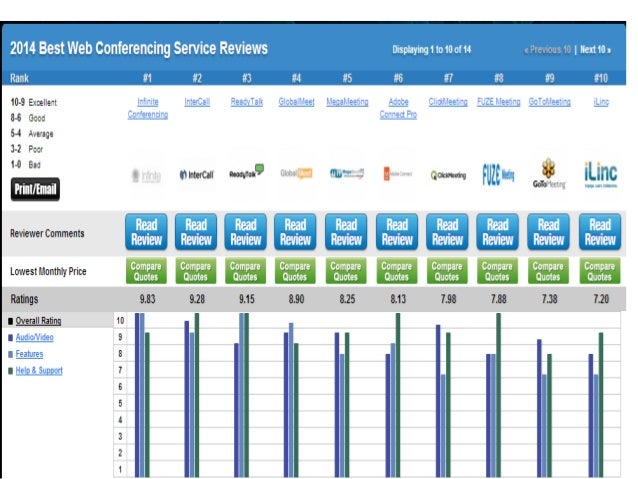Select the Features ratings link

click(29, 354)
